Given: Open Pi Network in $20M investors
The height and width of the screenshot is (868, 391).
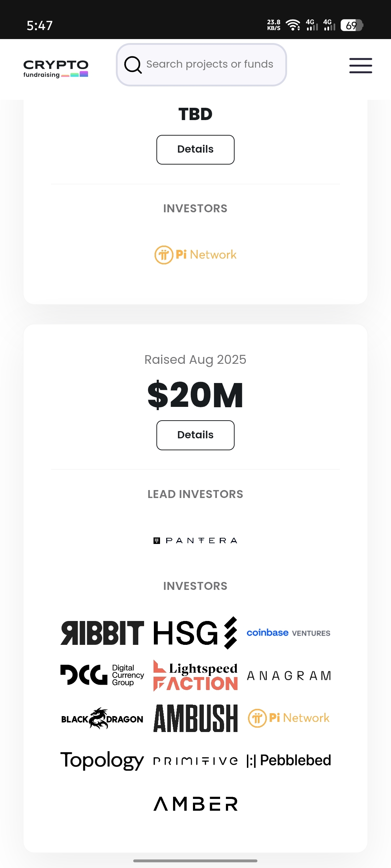Looking at the screenshot, I should click(289, 718).
